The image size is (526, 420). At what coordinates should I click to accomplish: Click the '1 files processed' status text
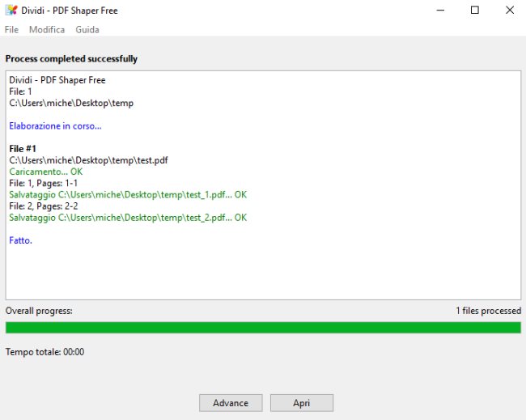(489, 311)
